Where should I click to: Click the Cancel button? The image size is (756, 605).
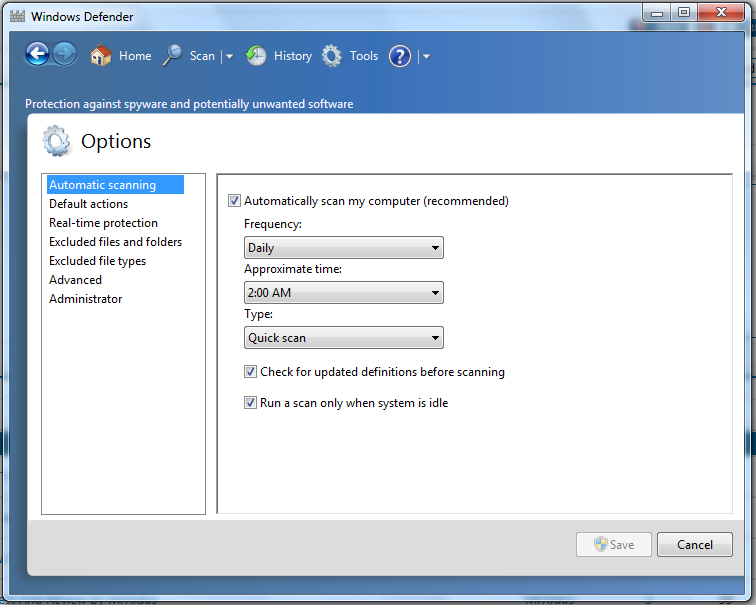[x=695, y=544]
